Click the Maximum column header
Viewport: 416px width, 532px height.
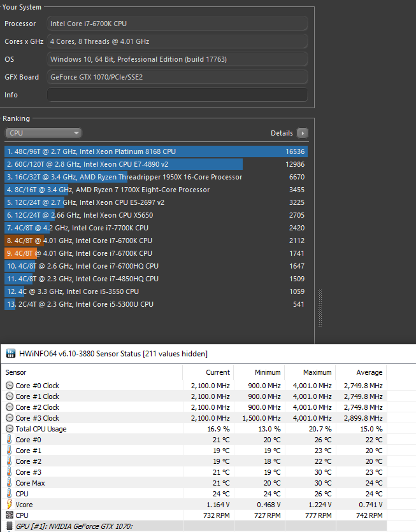310,372
